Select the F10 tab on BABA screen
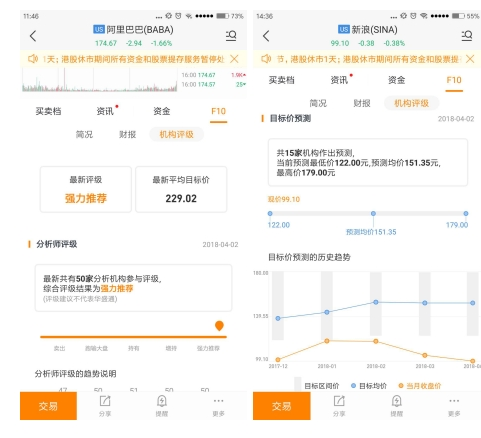This screenshot has width=481, height=438. click(218, 111)
